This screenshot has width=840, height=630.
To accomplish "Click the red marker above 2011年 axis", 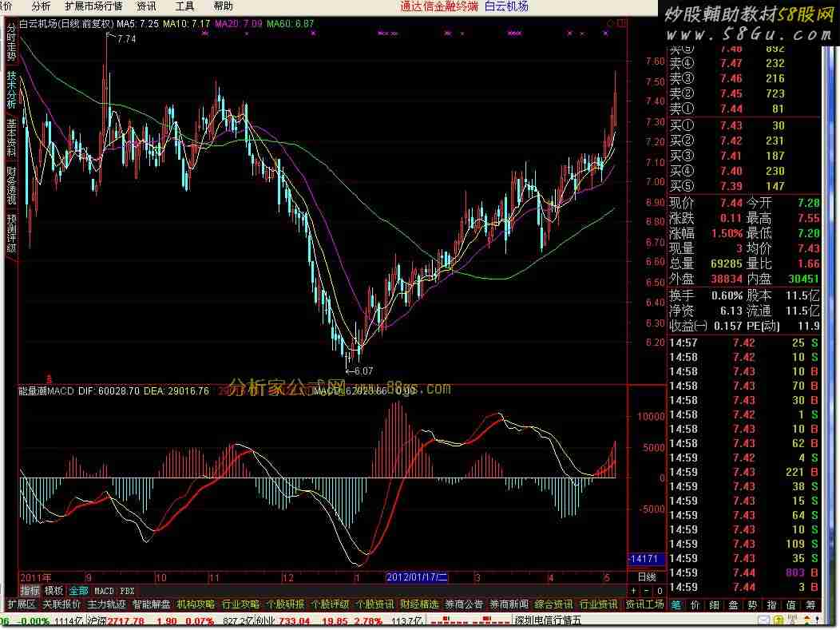I will pyautogui.click(x=47, y=377).
